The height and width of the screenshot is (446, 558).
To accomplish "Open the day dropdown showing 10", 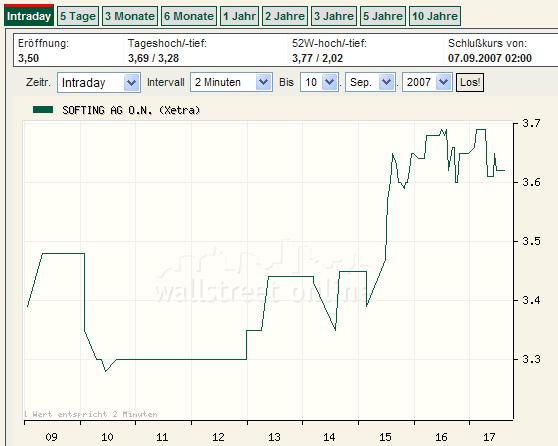I will coord(319,83).
